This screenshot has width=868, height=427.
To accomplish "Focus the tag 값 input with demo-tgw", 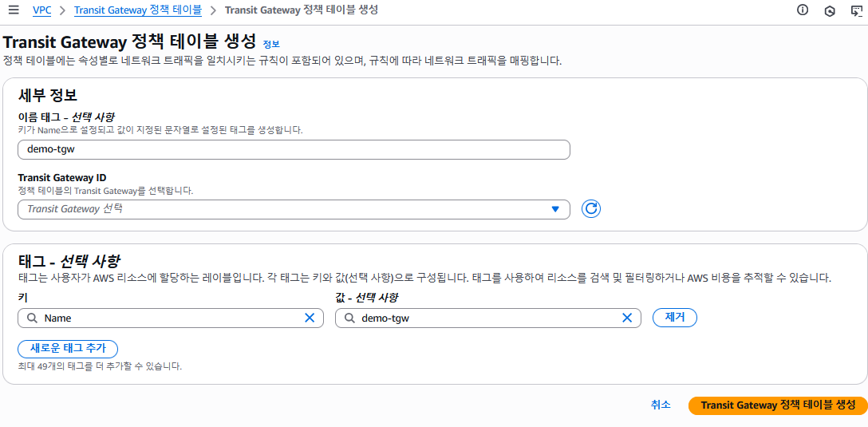I will pos(488,318).
